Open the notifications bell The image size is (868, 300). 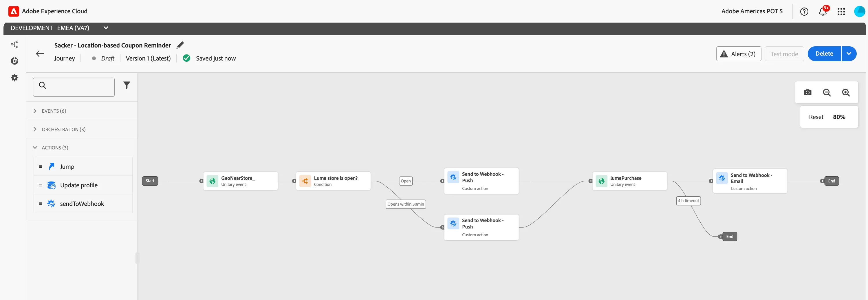[x=823, y=12]
